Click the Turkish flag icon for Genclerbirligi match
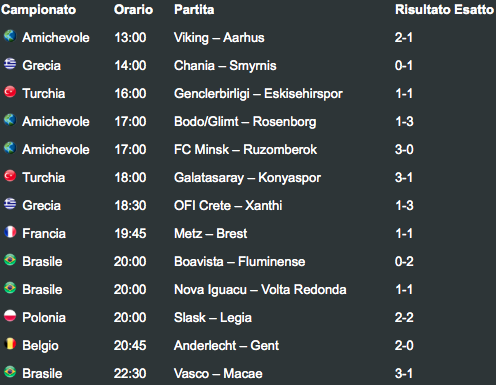The height and width of the screenshot is (385, 496). click(10, 92)
